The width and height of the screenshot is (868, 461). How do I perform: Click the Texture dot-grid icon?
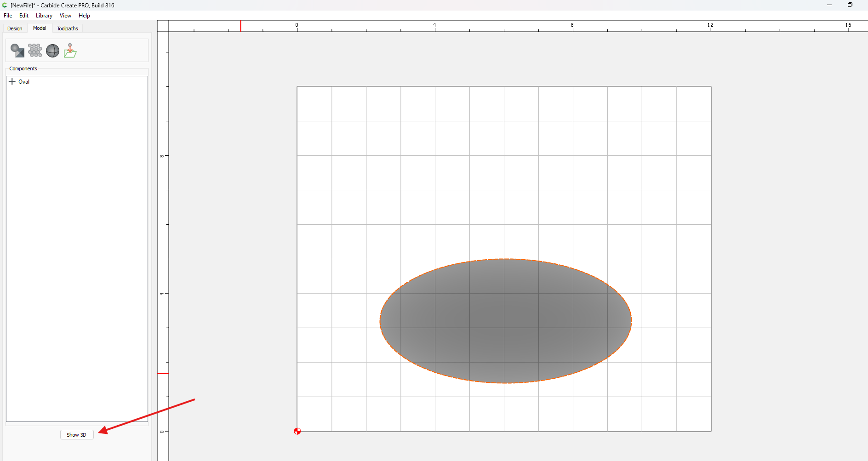(35, 51)
